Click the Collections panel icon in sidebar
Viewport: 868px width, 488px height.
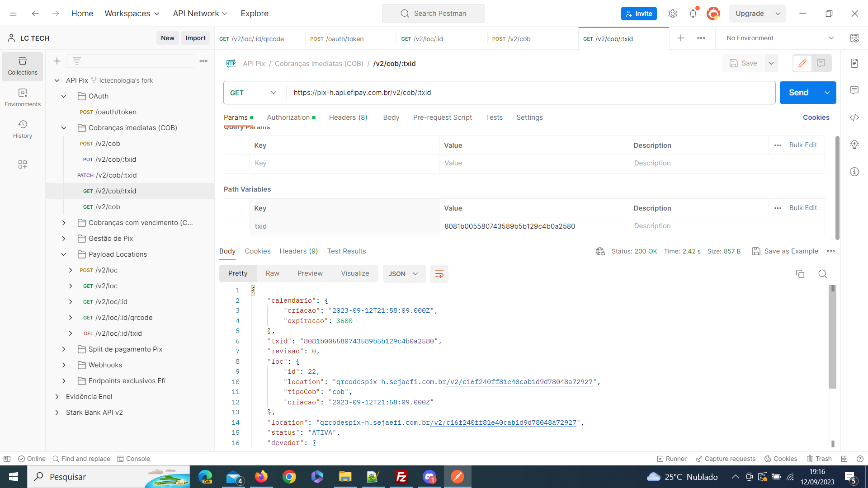pyautogui.click(x=23, y=66)
